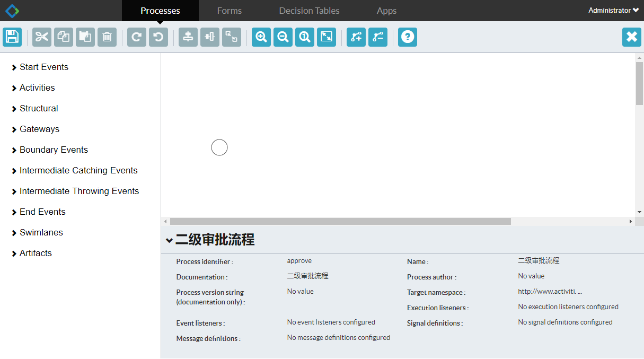
Task: Expand the Start Events palette group
Action: coord(44,67)
